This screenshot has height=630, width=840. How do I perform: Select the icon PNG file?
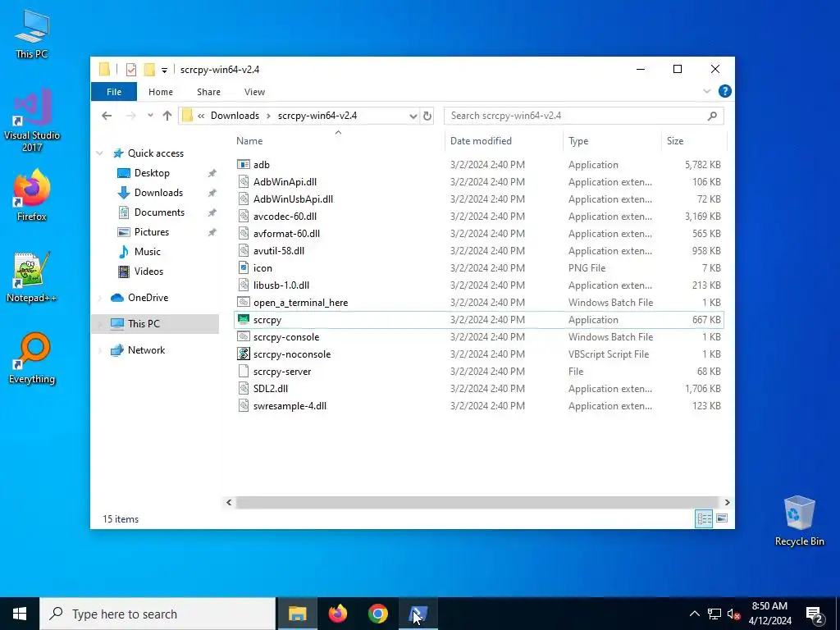click(243, 268)
